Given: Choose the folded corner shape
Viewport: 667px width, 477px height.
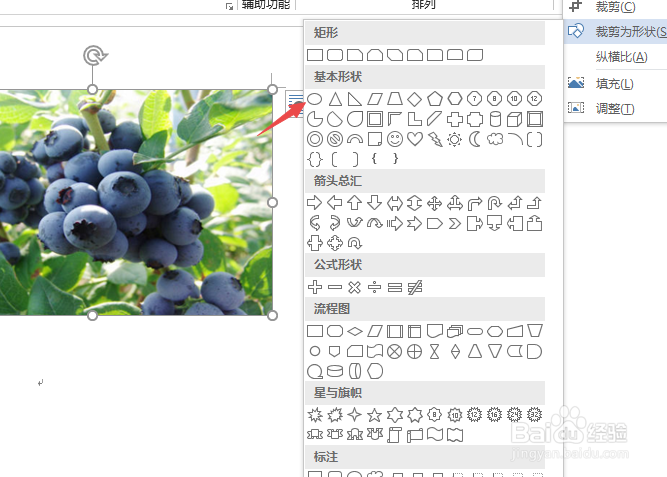Looking at the screenshot, I should pyautogui.click(x=375, y=139).
